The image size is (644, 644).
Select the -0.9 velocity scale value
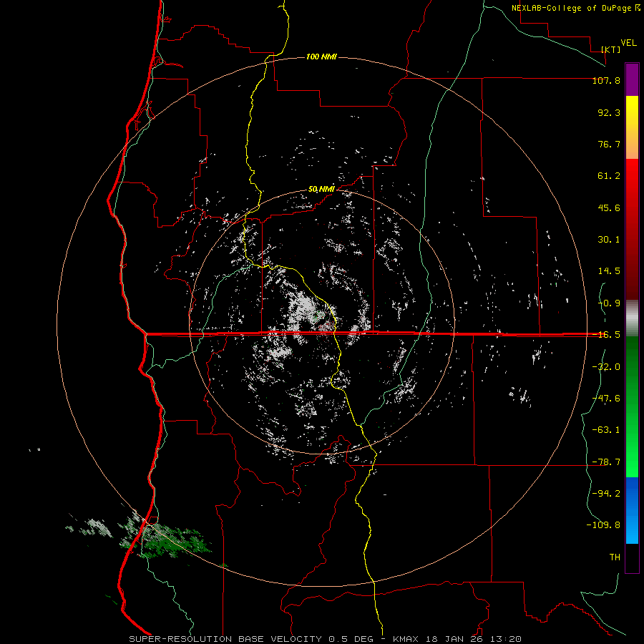609,303
